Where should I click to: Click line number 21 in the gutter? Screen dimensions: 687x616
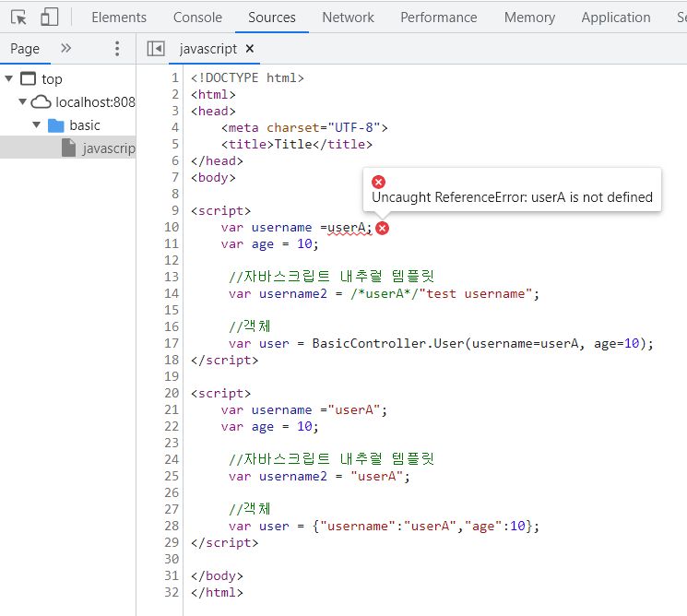pos(172,410)
